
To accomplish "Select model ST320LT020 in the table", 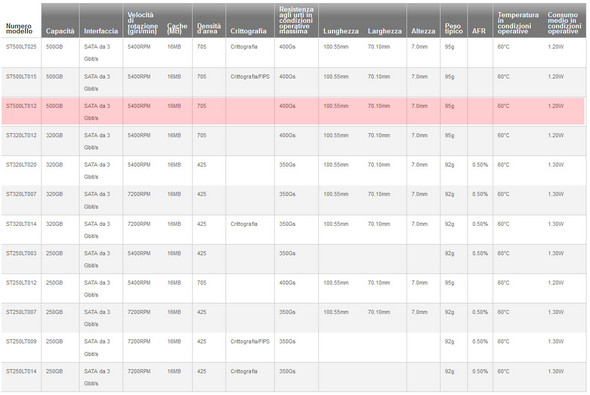I will 21,165.
